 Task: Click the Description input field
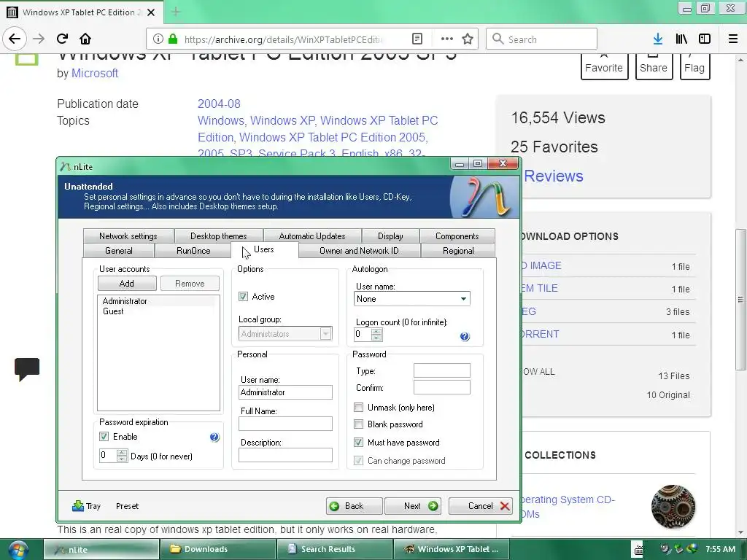pos(285,455)
